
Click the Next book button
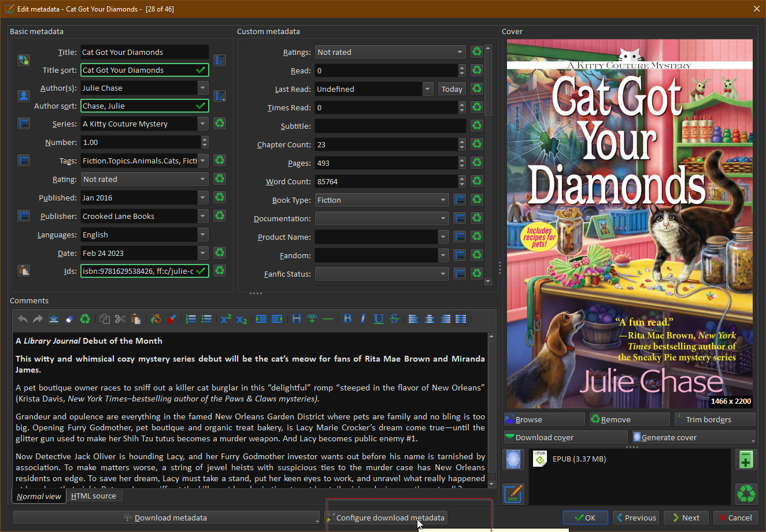click(686, 518)
